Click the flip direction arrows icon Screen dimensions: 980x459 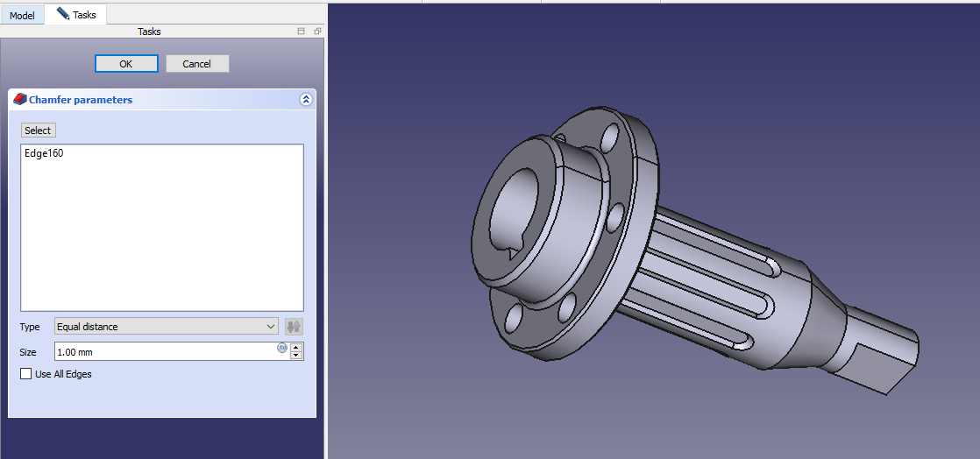(x=294, y=327)
